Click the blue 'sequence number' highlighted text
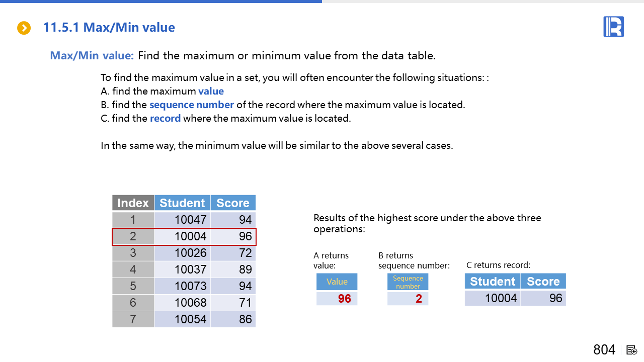Screen dimensions: 644x362 pyautogui.click(x=192, y=105)
